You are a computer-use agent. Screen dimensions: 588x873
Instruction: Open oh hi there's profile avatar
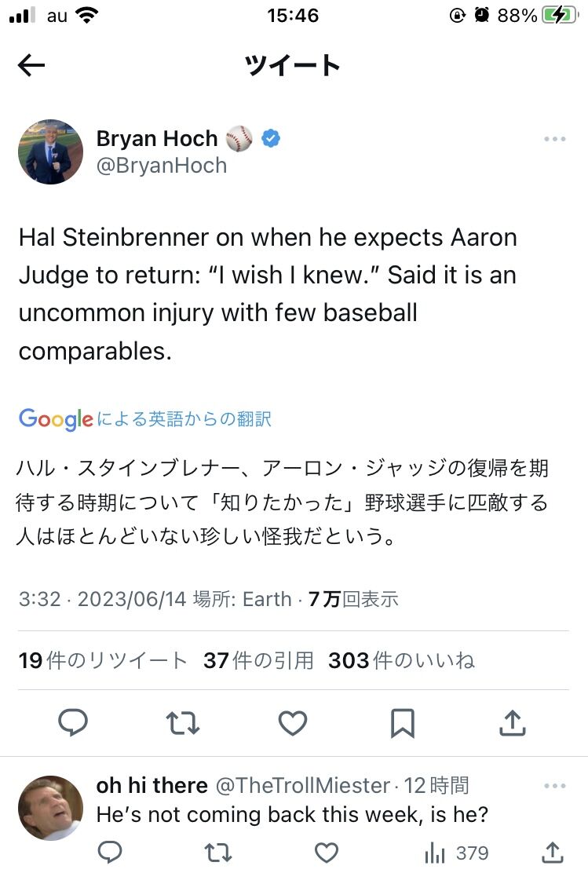pyautogui.click(x=51, y=808)
